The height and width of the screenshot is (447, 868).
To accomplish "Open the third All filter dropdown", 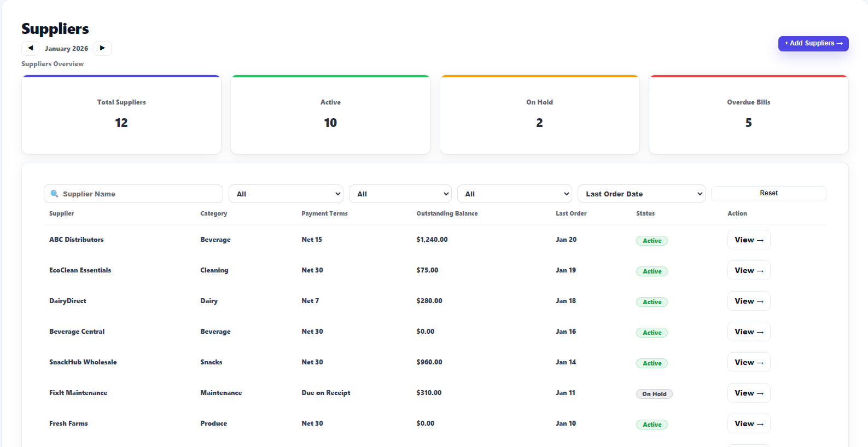I will pyautogui.click(x=515, y=194).
